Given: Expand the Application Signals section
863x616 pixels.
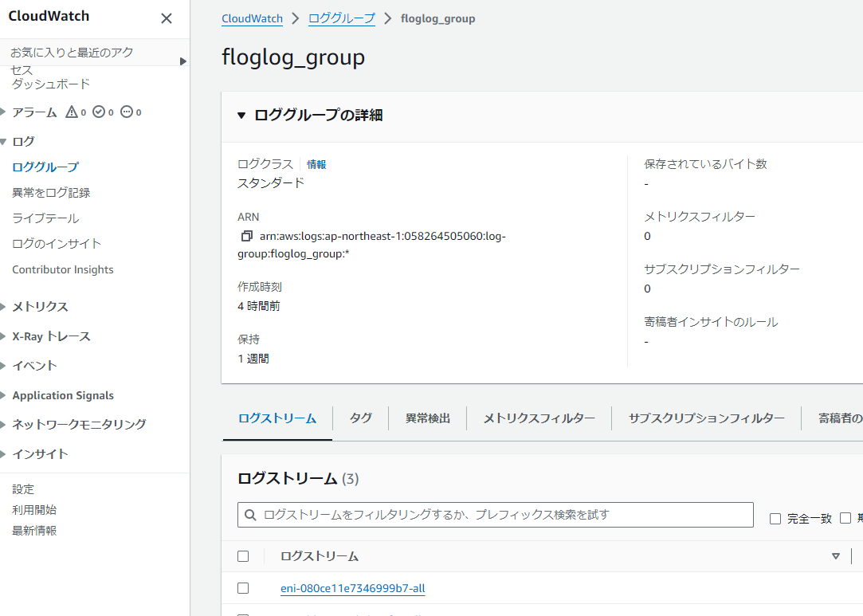Looking at the screenshot, I should point(2,395).
